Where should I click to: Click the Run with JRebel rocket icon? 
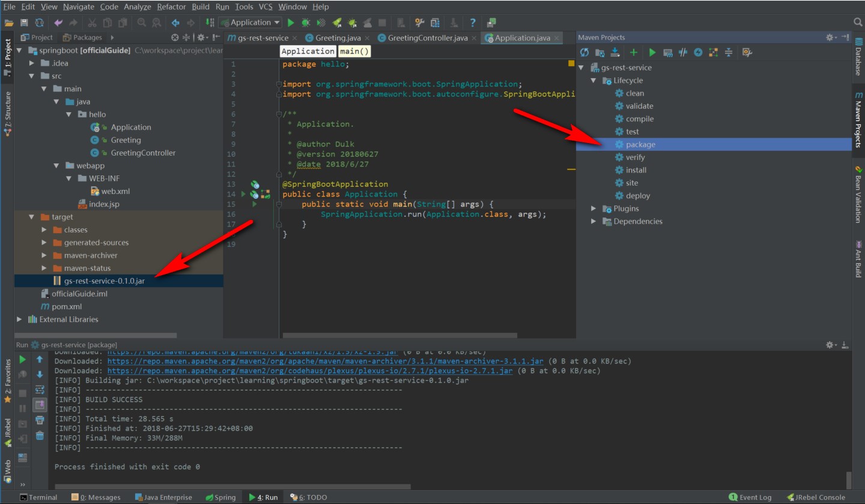[336, 23]
